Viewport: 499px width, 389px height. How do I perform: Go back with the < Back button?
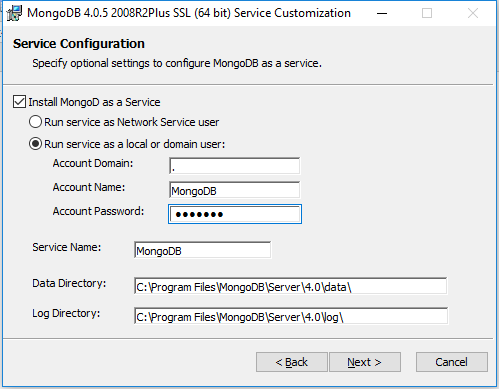coord(292,362)
